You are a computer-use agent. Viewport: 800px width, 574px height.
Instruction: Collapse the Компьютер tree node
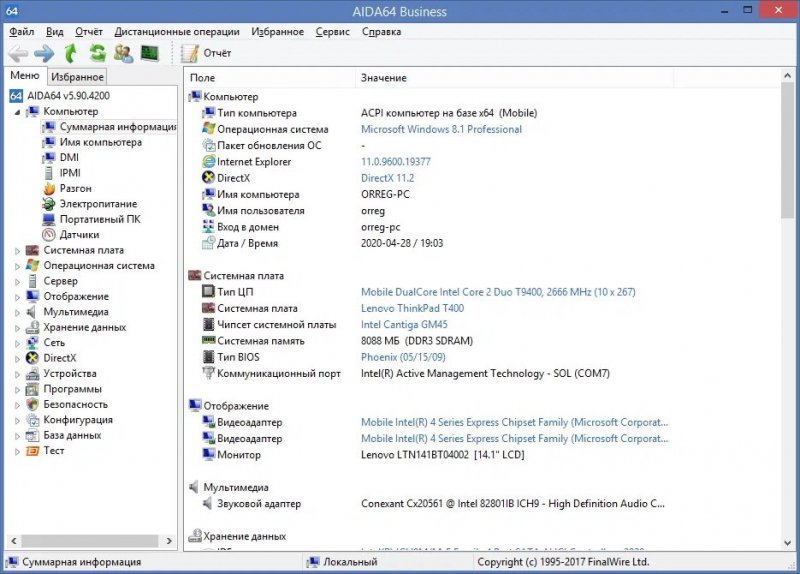pos(17,112)
